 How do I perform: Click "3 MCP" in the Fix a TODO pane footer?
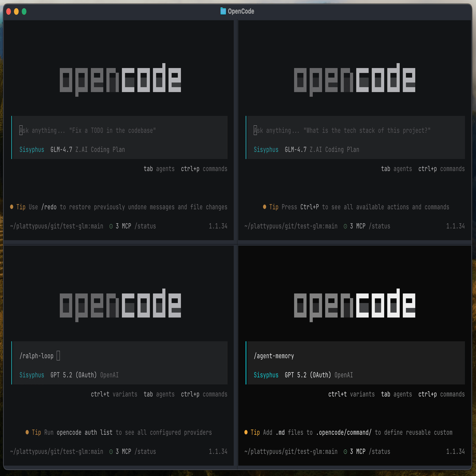[x=124, y=226]
